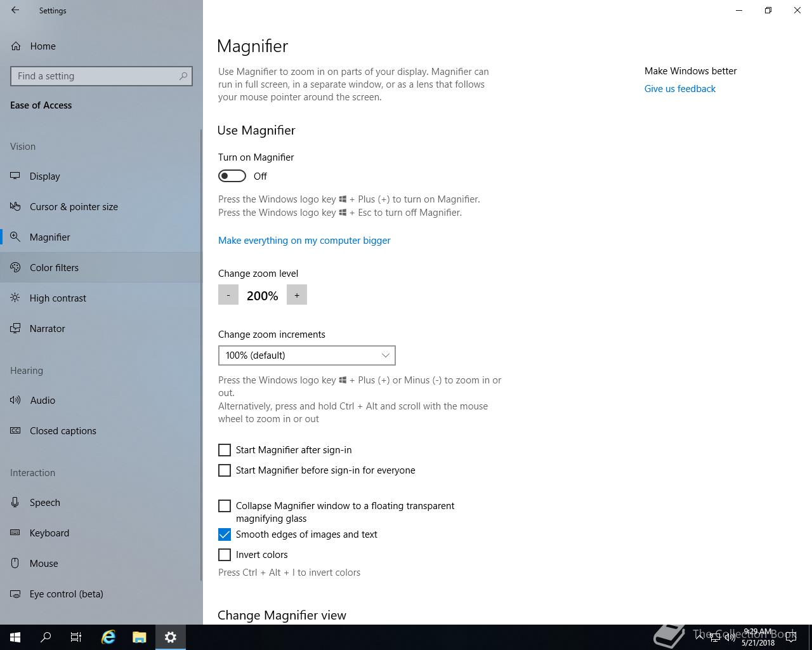This screenshot has width=812, height=650.
Task: Click the Magnifier sidebar icon
Action: click(15, 237)
